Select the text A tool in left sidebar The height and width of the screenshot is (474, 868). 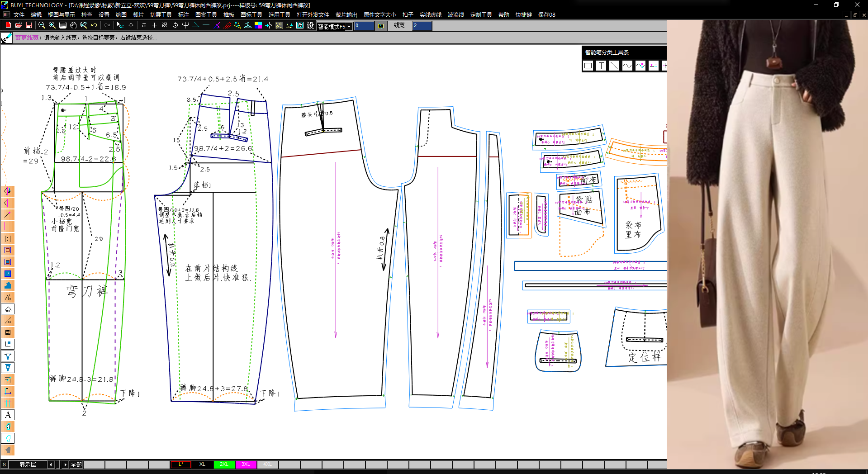8,415
